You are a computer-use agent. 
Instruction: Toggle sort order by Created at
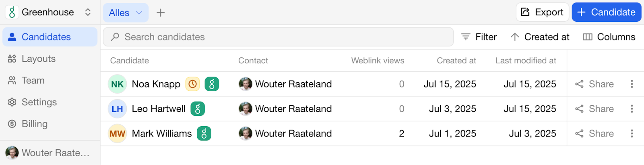pyautogui.click(x=540, y=37)
